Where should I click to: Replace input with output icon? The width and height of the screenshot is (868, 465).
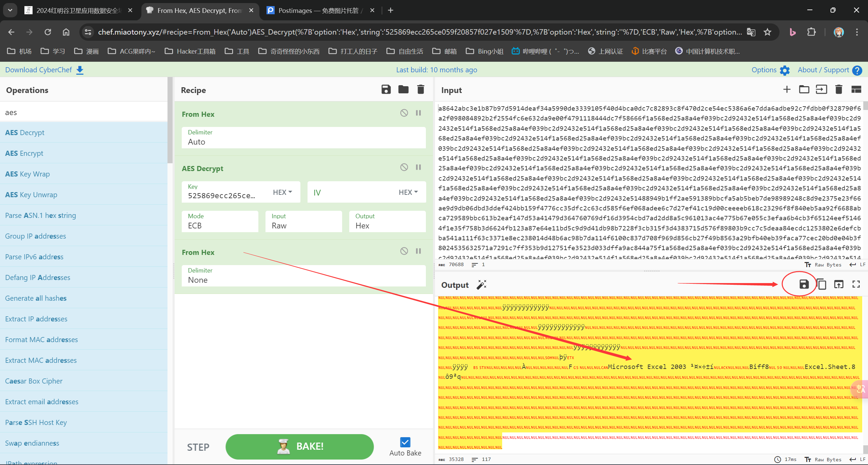click(x=839, y=284)
